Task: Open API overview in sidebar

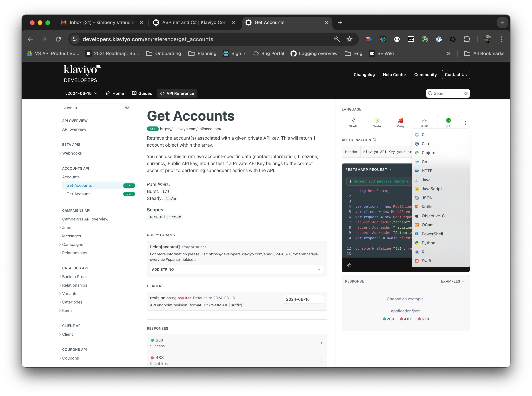Action: pos(74,129)
